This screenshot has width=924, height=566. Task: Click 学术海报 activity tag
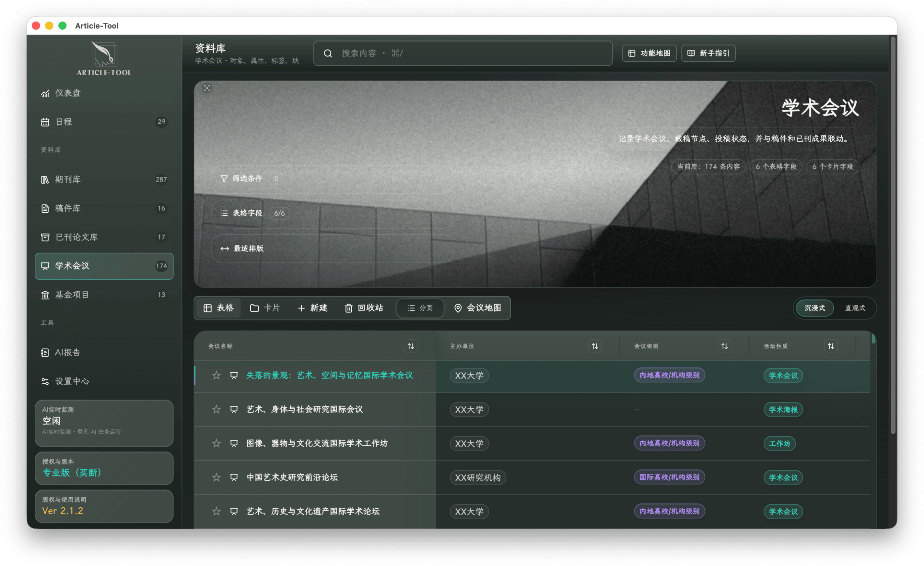pos(783,409)
